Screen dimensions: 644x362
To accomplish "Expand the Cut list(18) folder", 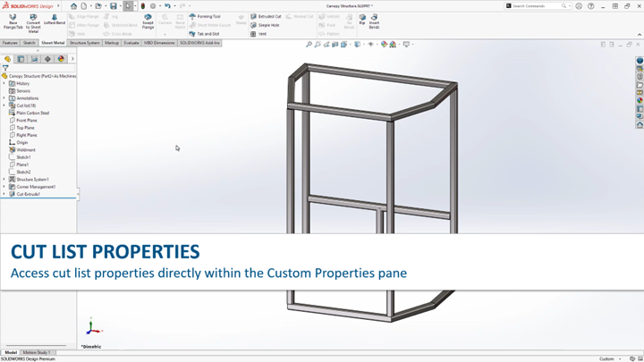I will [4, 105].
